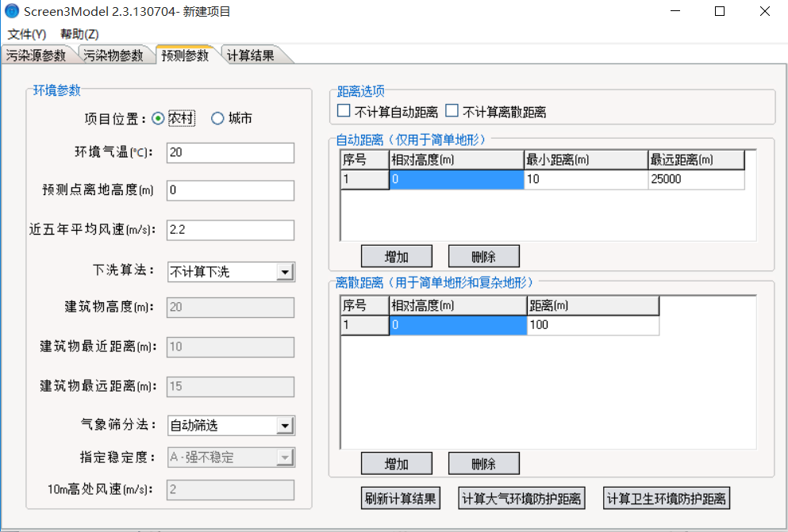Click the 计算卫生环境防护距离 button
788x532 pixels.
tap(666, 499)
